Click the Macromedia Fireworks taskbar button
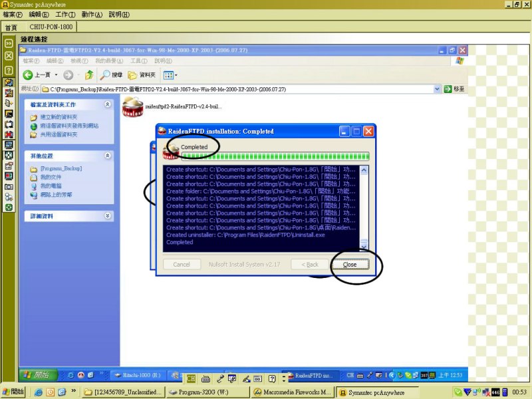532x399 pixels. [293, 392]
